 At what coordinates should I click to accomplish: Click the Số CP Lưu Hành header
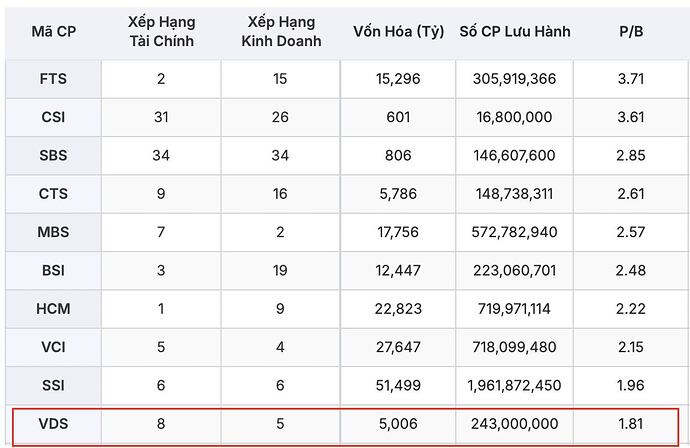point(515,31)
